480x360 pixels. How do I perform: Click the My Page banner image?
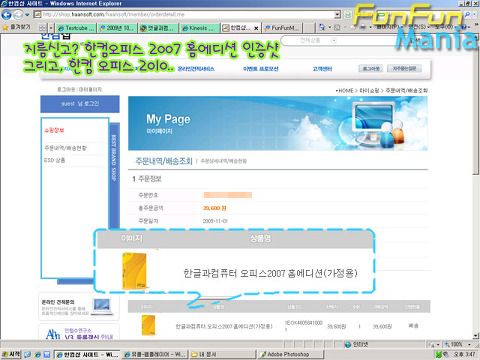[x=278, y=123]
